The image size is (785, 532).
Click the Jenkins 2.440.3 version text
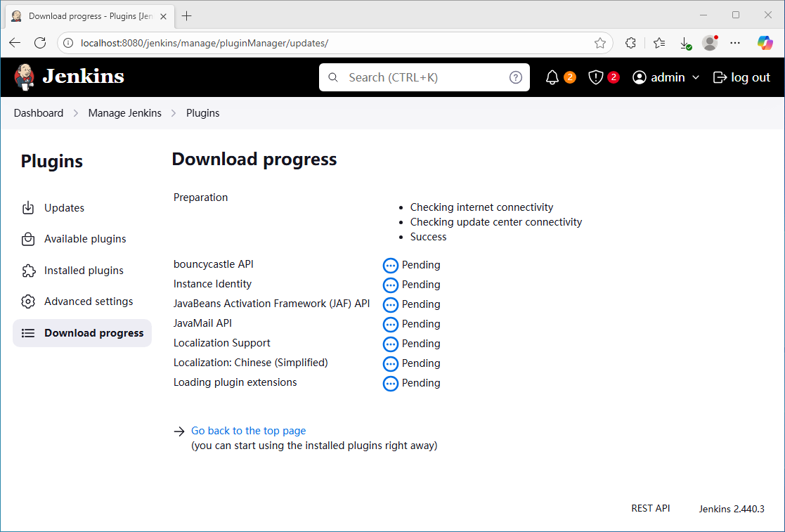coord(732,509)
